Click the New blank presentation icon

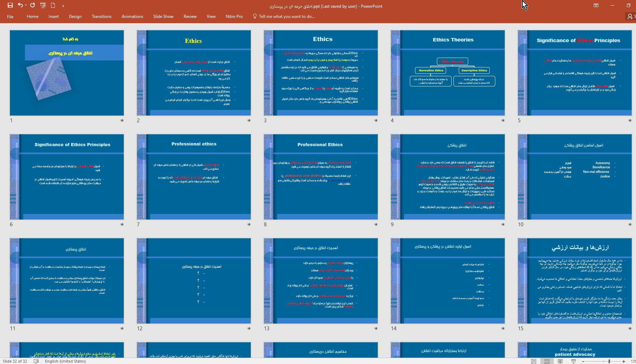point(53,6)
